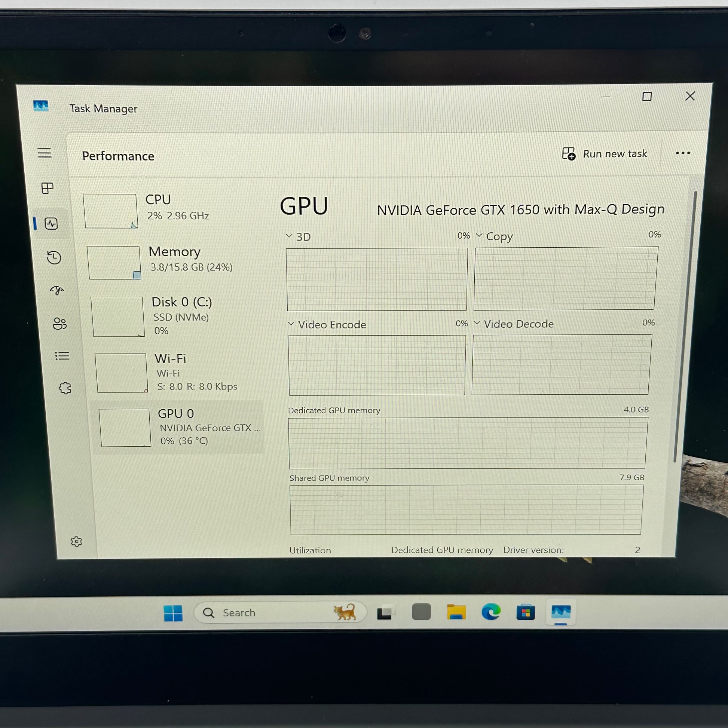Click the CPU mini graph thumbnail
Image resolution: width=728 pixels, height=728 pixels.
click(x=110, y=211)
